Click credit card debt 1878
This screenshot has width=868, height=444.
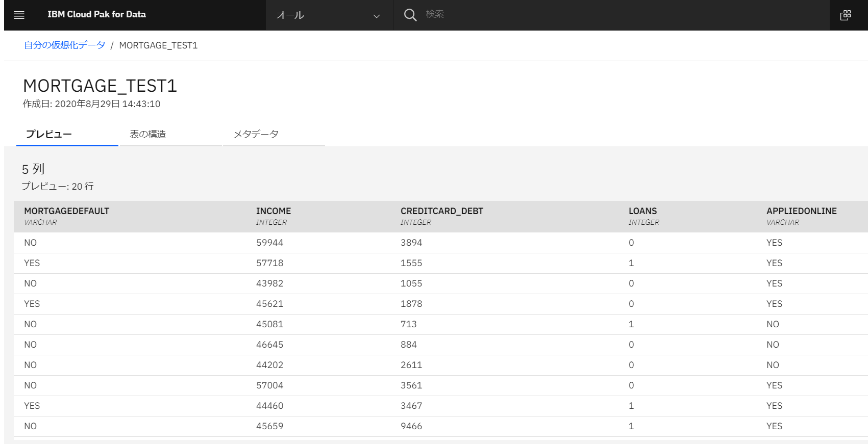411,304
